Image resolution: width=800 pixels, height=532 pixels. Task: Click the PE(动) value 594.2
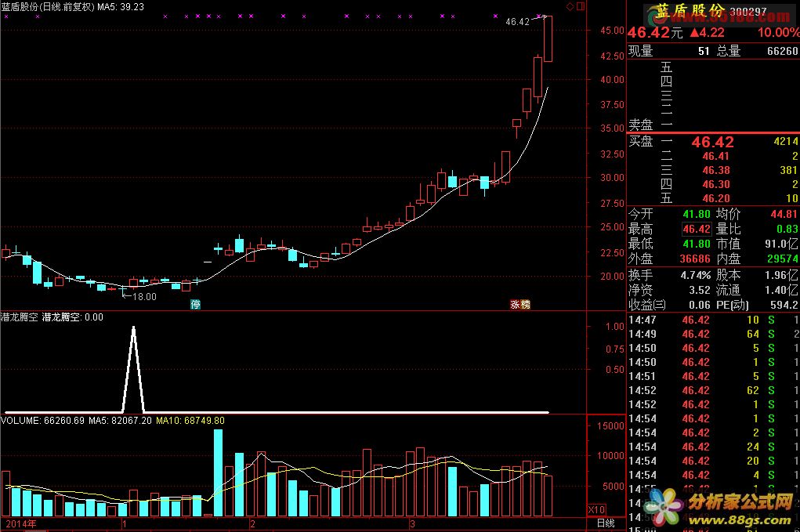click(x=784, y=305)
